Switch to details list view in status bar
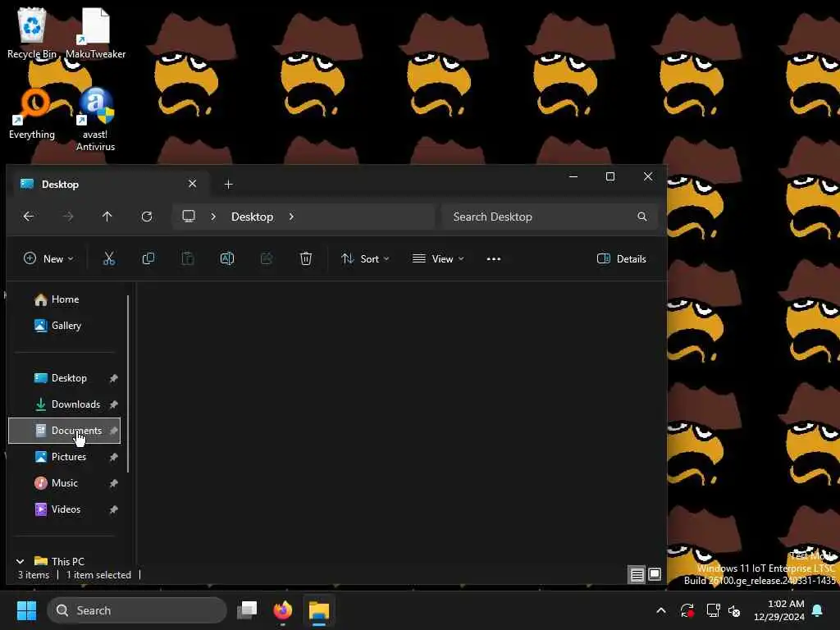840x630 pixels. pyautogui.click(x=637, y=575)
